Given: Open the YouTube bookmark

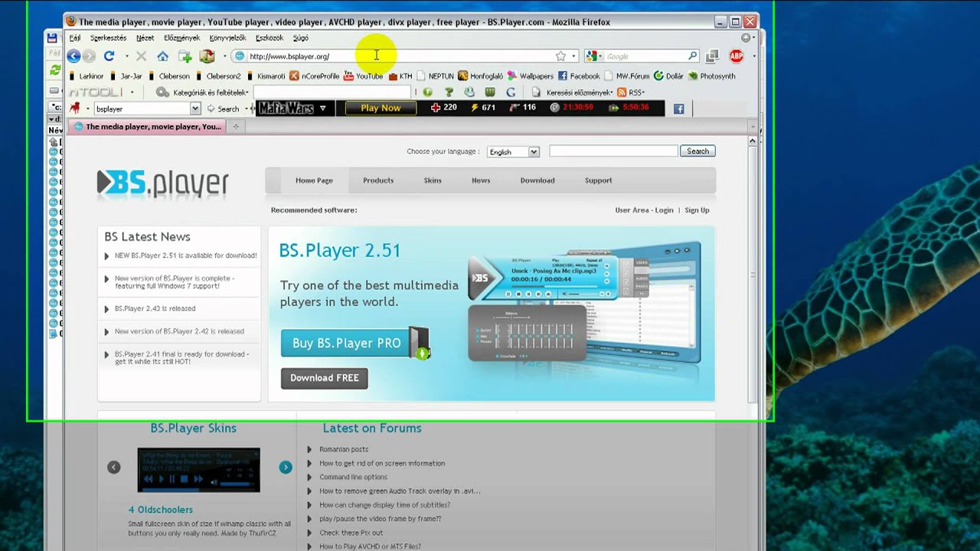Looking at the screenshot, I should (x=363, y=76).
